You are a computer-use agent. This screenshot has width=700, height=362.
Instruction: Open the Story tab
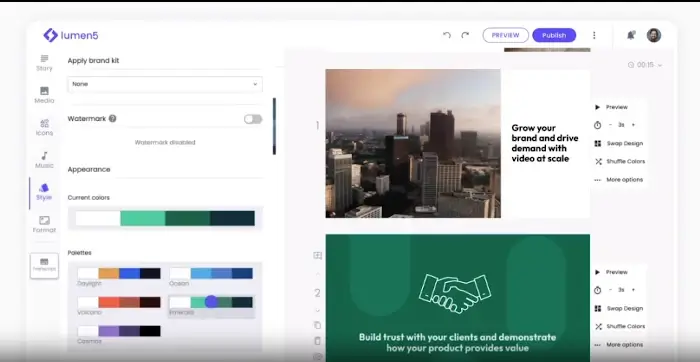[44, 63]
